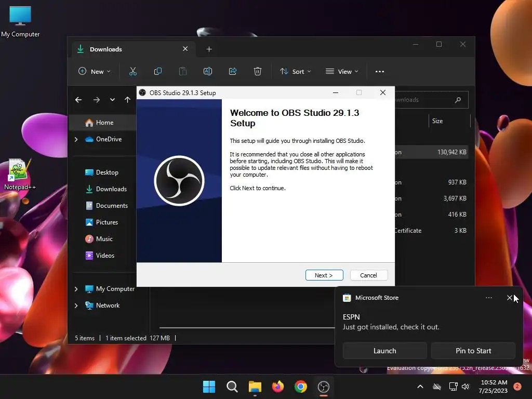Open the Windows Start menu
Viewport: 532px width, 399px height.
[209, 387]
